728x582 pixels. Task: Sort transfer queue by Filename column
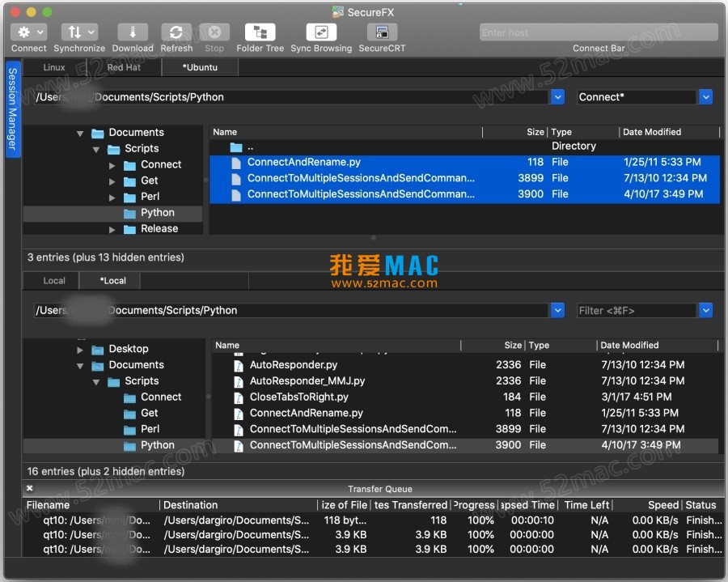91,505
